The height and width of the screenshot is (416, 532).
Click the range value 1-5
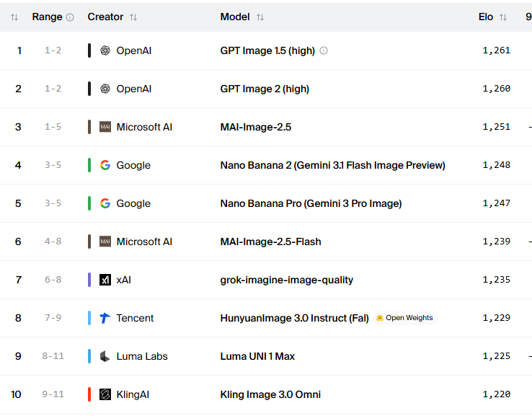coord(53,127)
